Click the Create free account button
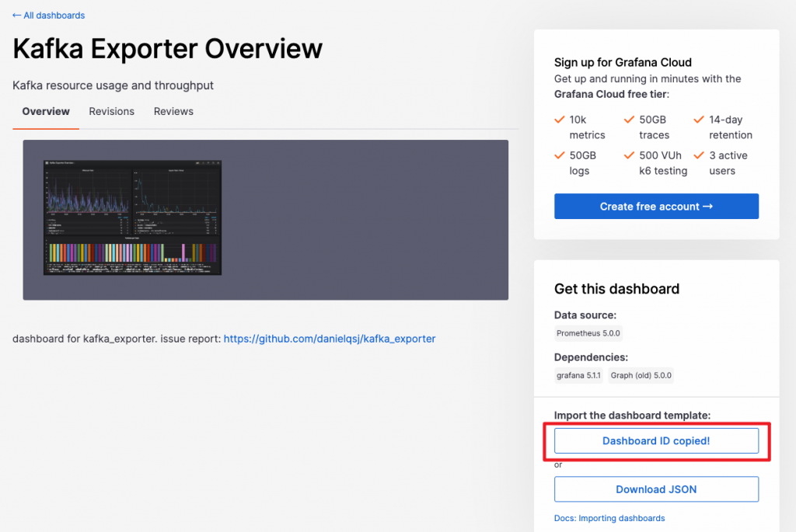 [656, 207]
